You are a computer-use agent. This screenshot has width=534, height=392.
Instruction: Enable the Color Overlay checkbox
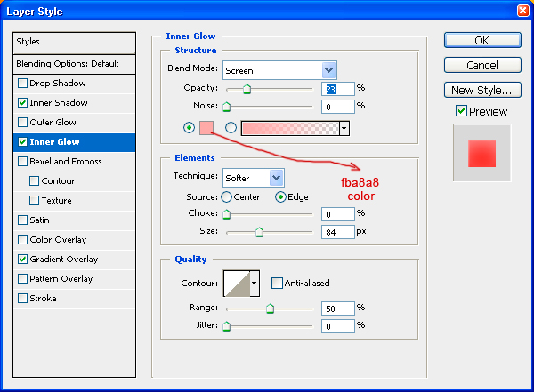(22, 240)
